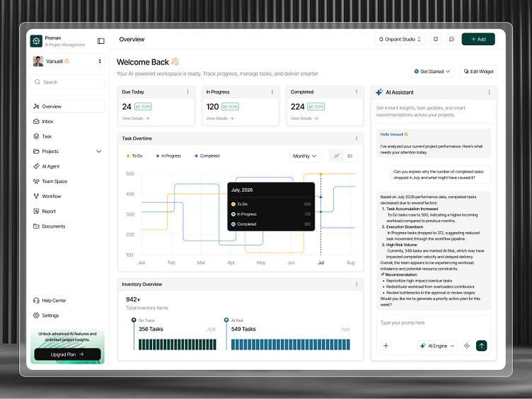This screenshot has width=532, height=399.
Task: Collapse the sidebar with the panel icon
Action: click(100, 41)
